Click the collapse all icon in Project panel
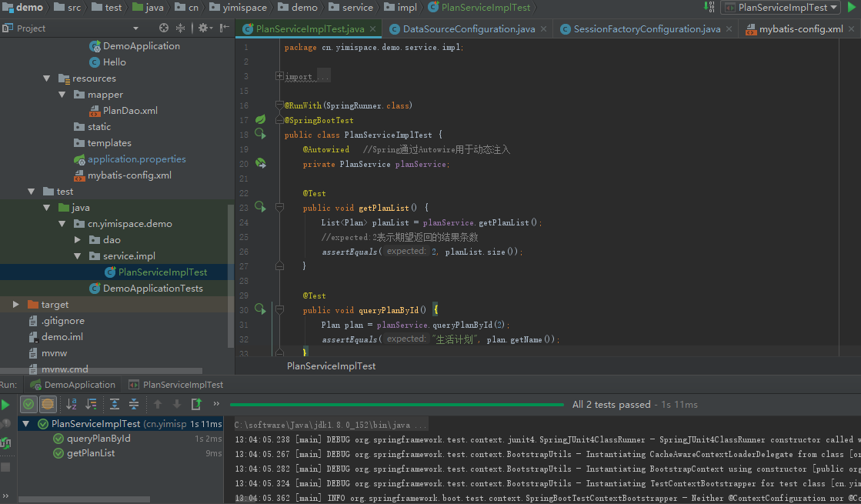861x504 pixels. click(180, 28)
